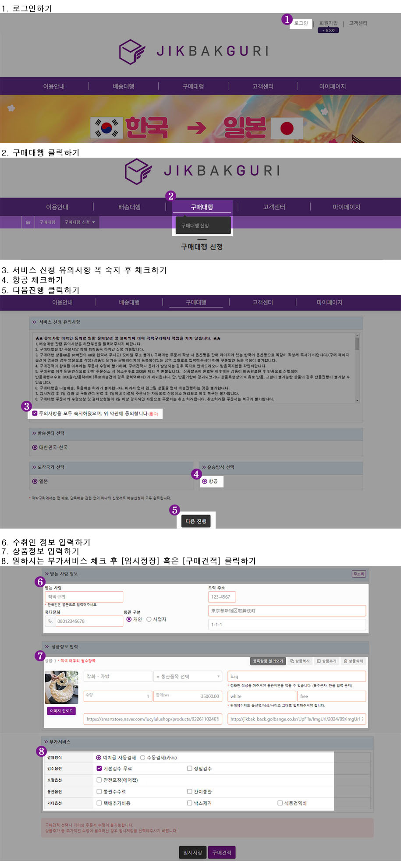
Task: Check the 통관수수료 option
Action: pyautogui.click(x=99, y=791)
